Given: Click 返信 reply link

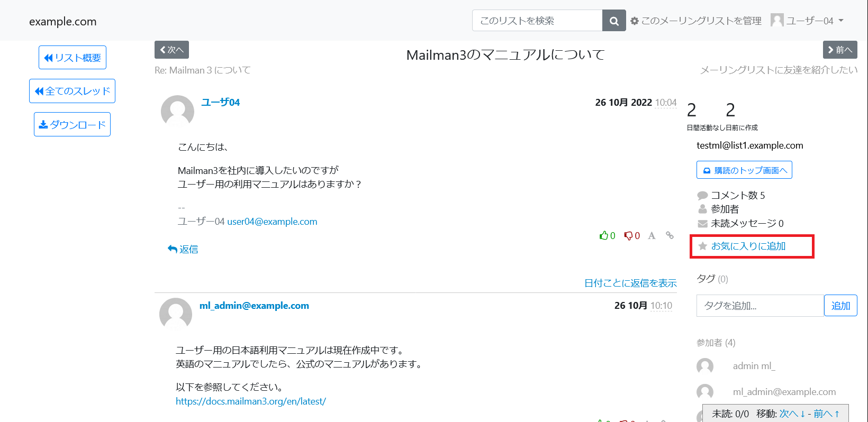Looking at the screenshot, I should click(183, 249).
